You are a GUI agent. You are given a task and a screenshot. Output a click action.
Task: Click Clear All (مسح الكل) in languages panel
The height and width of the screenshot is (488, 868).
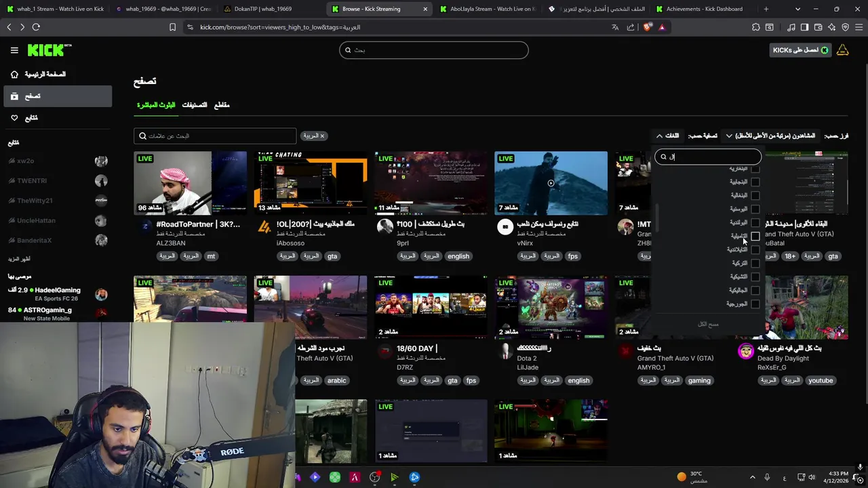click(x=708, y=324)
